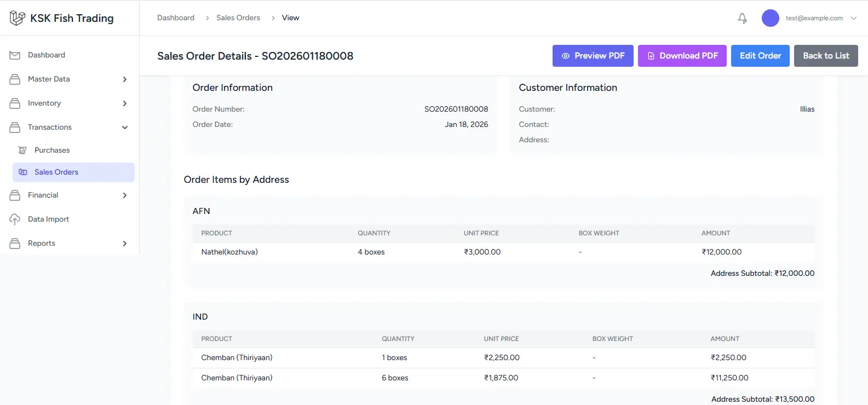Expand the Reports submenu arrow
This screenshot has height=405, width=868.
point(125,244)
